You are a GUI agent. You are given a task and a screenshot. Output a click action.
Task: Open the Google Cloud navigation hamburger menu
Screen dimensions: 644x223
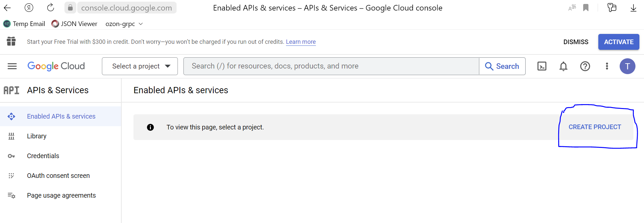tap(12, 66)
